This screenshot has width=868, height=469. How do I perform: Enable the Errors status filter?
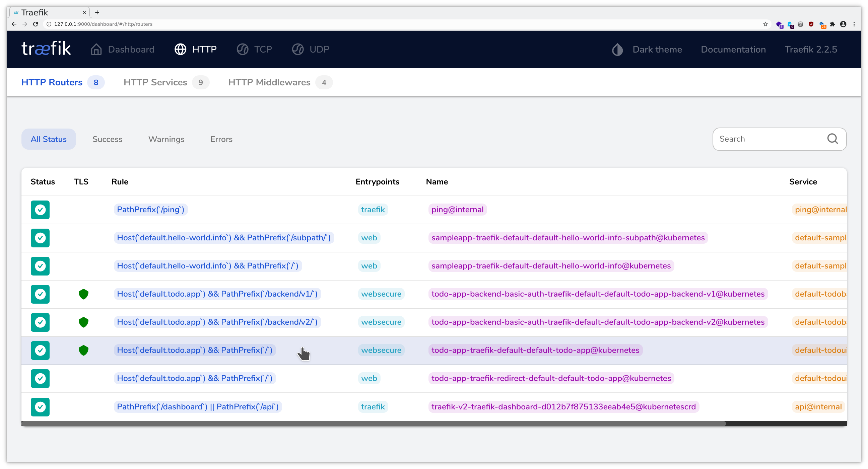221,139
